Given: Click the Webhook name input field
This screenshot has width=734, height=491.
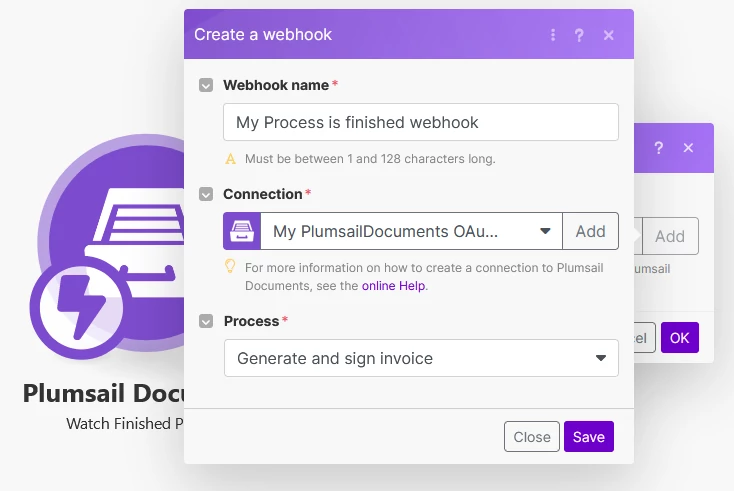Looking at the screenshot, I should [x=421, y=122].
